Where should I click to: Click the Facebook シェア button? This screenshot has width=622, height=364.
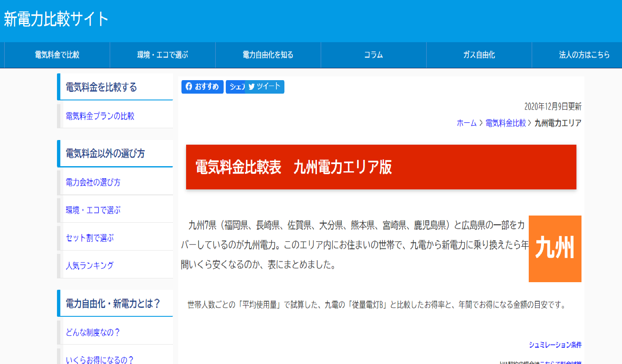tap(235, 86)
